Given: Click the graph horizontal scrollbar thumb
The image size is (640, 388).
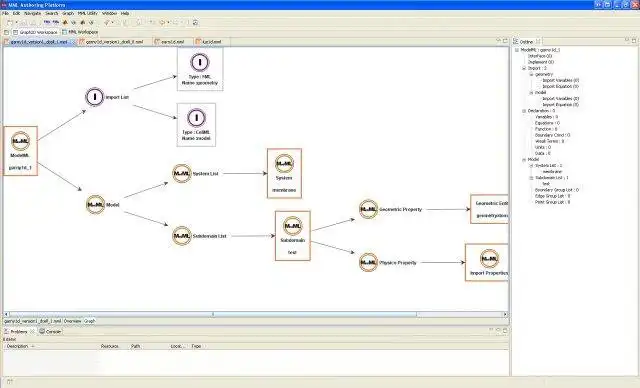Looking at the screenshot, I should coord(315,315).
